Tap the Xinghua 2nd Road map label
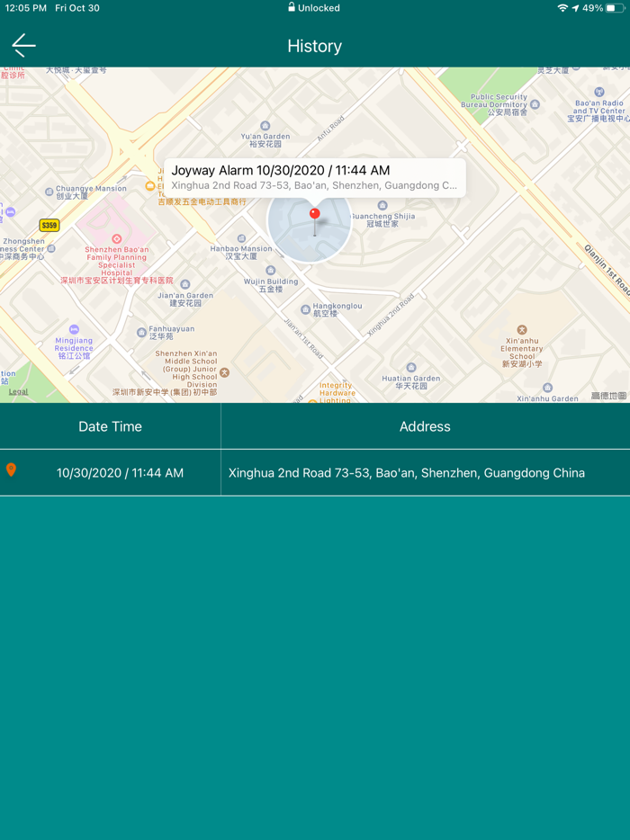The image size is (630, 840). (x=391, y=315)
